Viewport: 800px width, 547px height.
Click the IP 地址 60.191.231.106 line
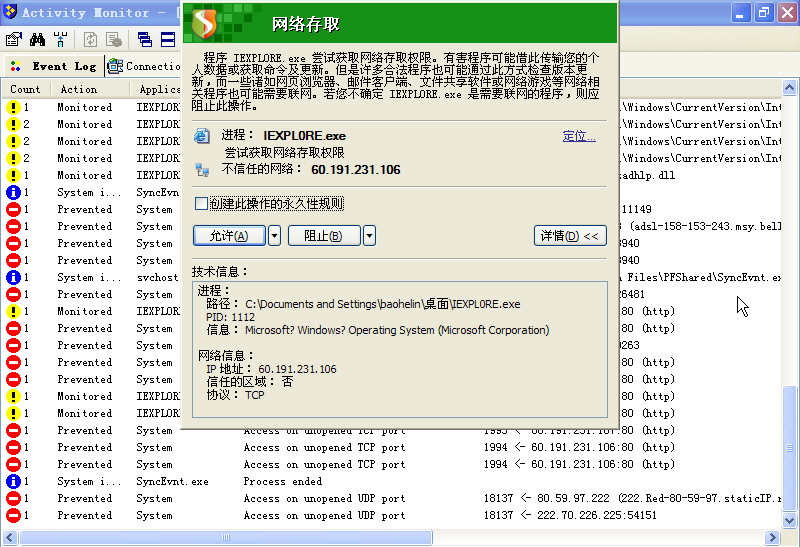[x=271, y=369]
